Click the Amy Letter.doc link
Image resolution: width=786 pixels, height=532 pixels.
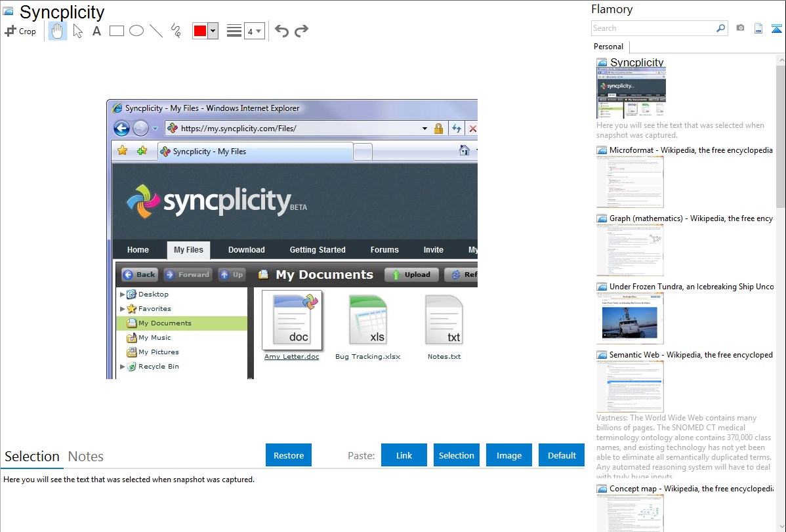(292, 356)
